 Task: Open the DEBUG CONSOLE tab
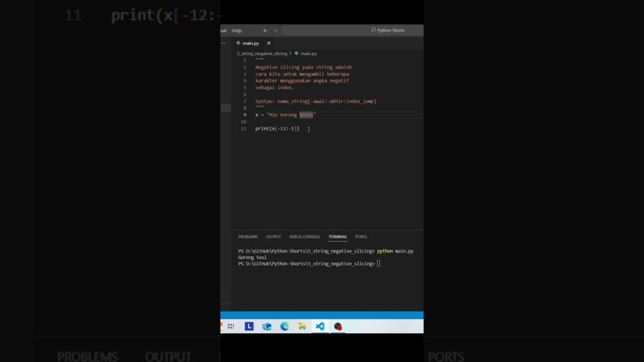tap(304, 237)
